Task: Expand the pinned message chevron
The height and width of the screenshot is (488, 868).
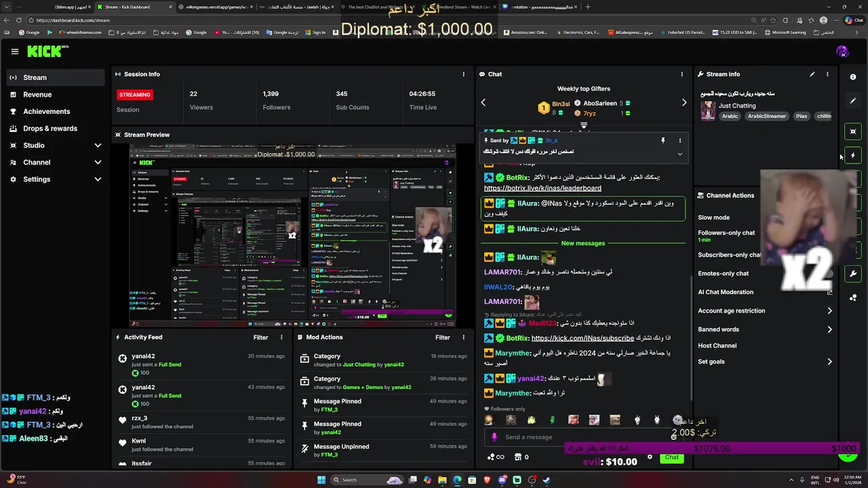Action: (x=679, y=154)
